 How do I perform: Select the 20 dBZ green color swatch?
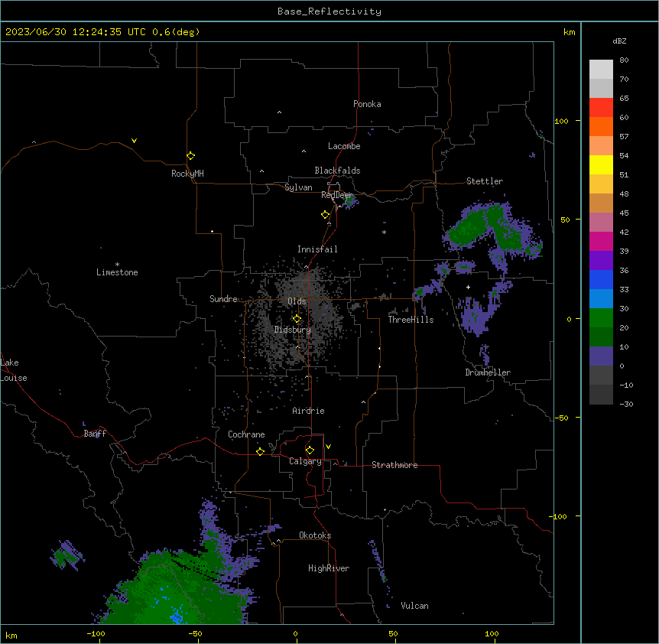(601, 318)
